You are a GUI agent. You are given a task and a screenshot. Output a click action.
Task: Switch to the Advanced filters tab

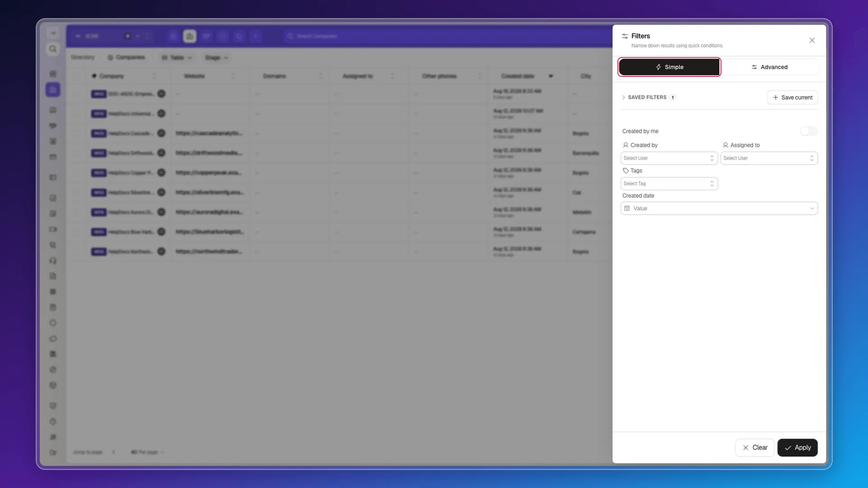[769, 67]
